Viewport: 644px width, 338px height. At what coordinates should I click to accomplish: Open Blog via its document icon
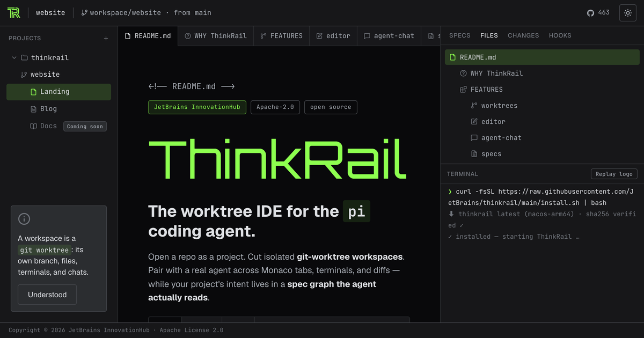pyautogui.click(x=34, y=109)
